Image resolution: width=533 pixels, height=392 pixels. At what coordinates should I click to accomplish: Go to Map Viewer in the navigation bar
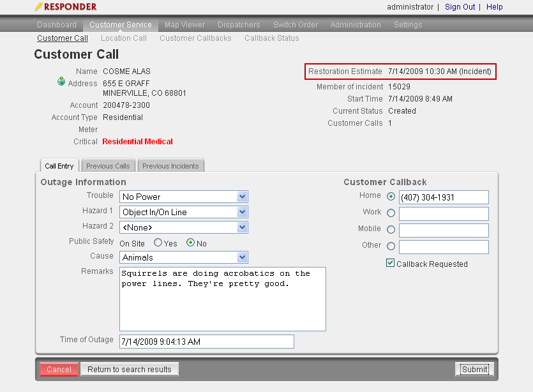point(184,25)
